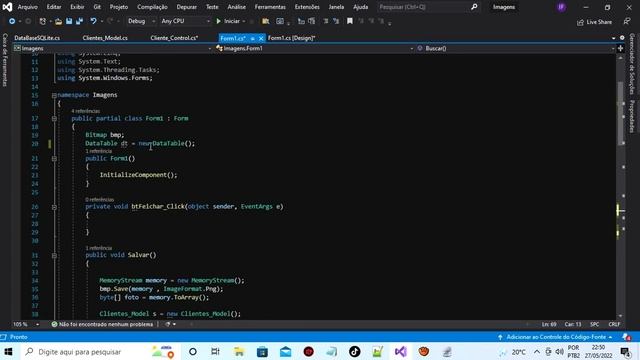The width and height of the screenshot is (640, 360).
Task: Open the Janela menu
Action: click(x=336, y=7)
